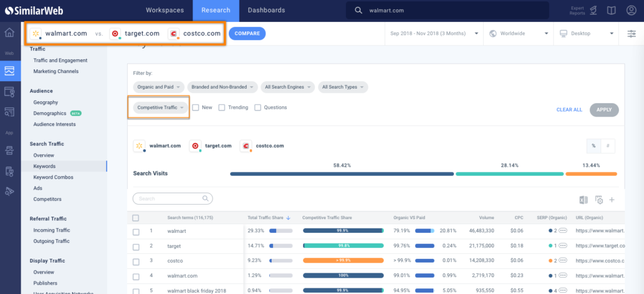Viewport: 644px width, 294px height.
Task: Open Traffic and Engagement in sidebar
Action: 60,60
